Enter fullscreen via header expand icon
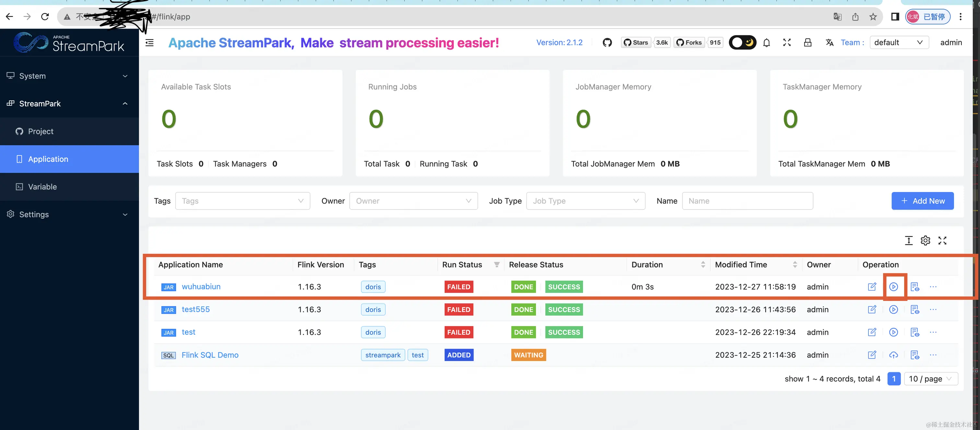Image resolution: width=980 pixels, height=430 pixels. click(x=787, y=42)
